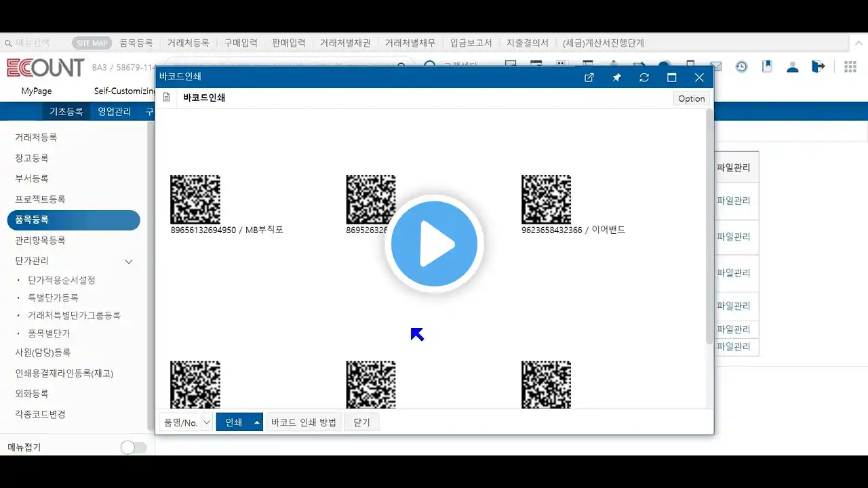The image size is (868, 488).
Task: Select the 영업관리 tab
Action: (115, 111)
